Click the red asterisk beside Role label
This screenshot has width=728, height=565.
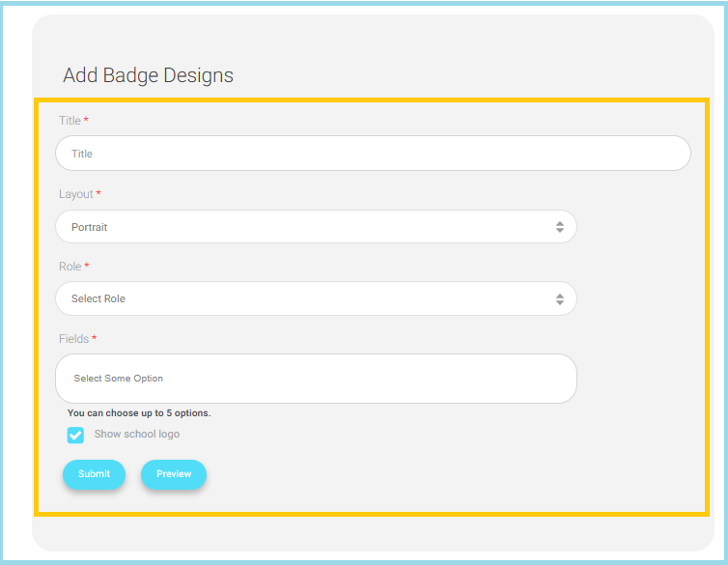[x=87, y=266]
